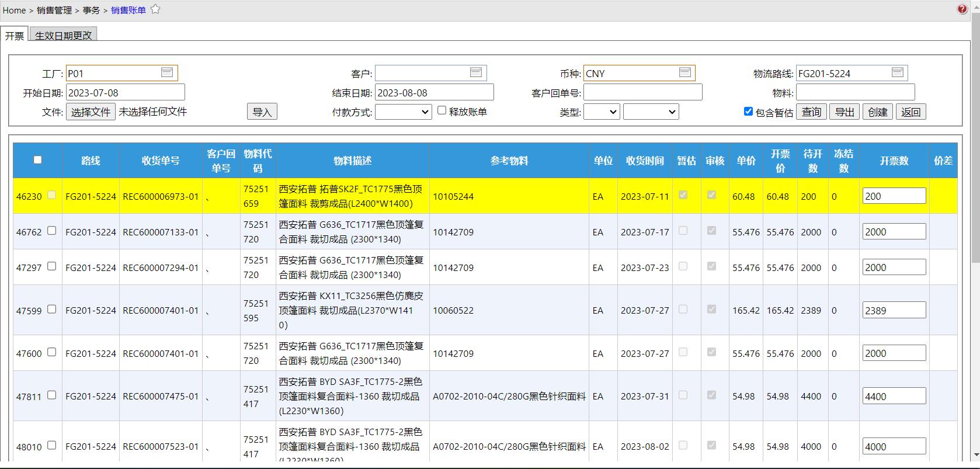The image size is (980, 469).
Task: Expand the 付款方式 dropdown
Action: click(x=403, y=112)
